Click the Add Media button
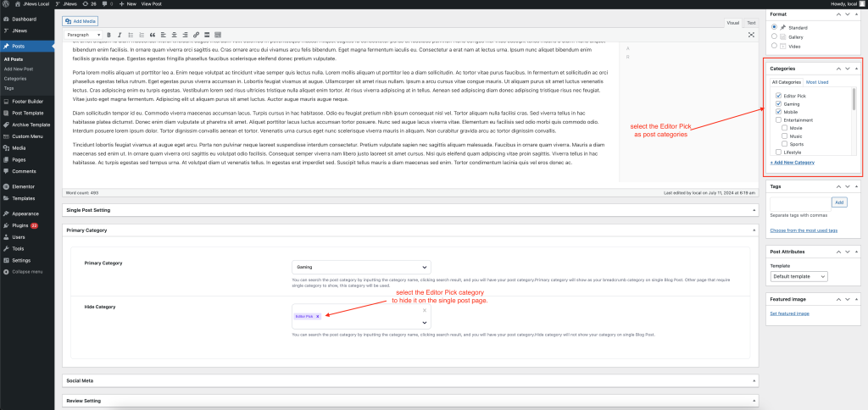This screenshot has width=868, height=410. [x=82, y=20]
